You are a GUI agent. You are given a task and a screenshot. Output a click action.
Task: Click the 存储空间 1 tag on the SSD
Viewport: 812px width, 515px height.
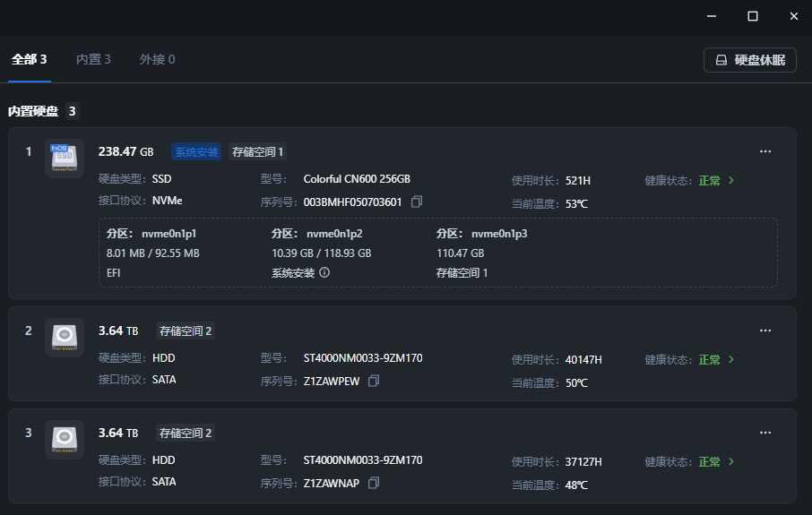tap(258, 152)
